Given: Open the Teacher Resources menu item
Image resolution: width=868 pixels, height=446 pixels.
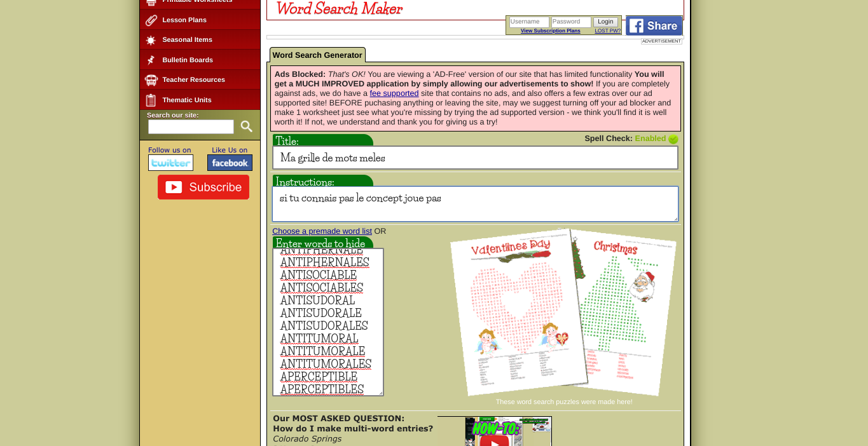Looking at the screenshot, I should click(193, 80).
